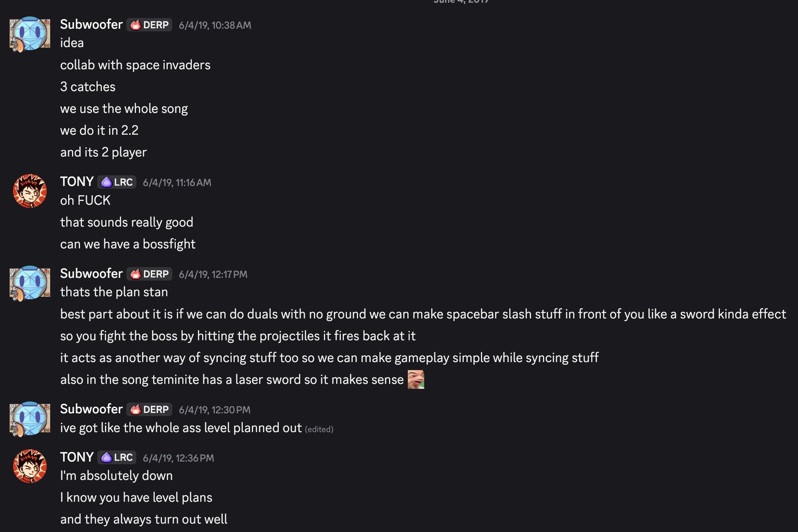Click the LRC tag on the 12:36 PM message
This screenshot has width=798, height=532.
[117, 458]
